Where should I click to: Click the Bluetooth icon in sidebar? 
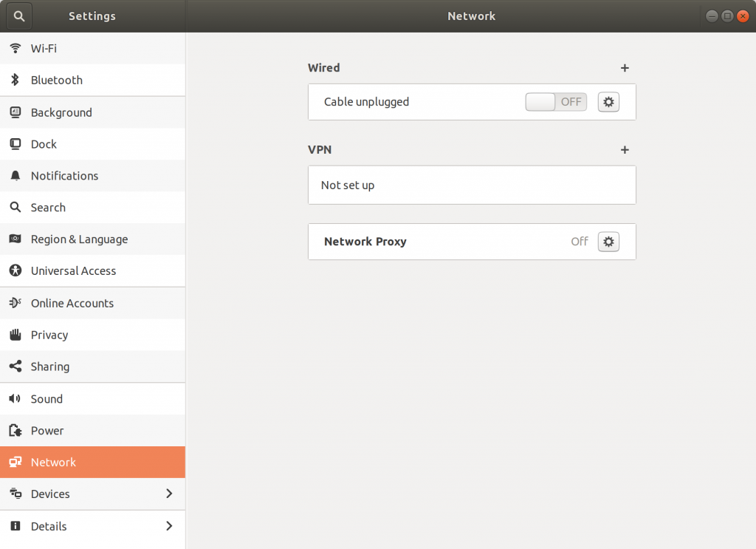coord(15,80)
